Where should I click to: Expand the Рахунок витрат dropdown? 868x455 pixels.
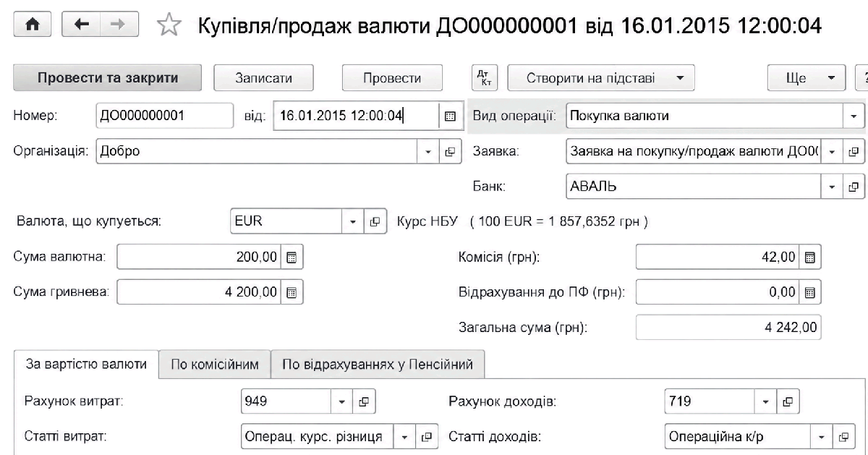point(342,401)
